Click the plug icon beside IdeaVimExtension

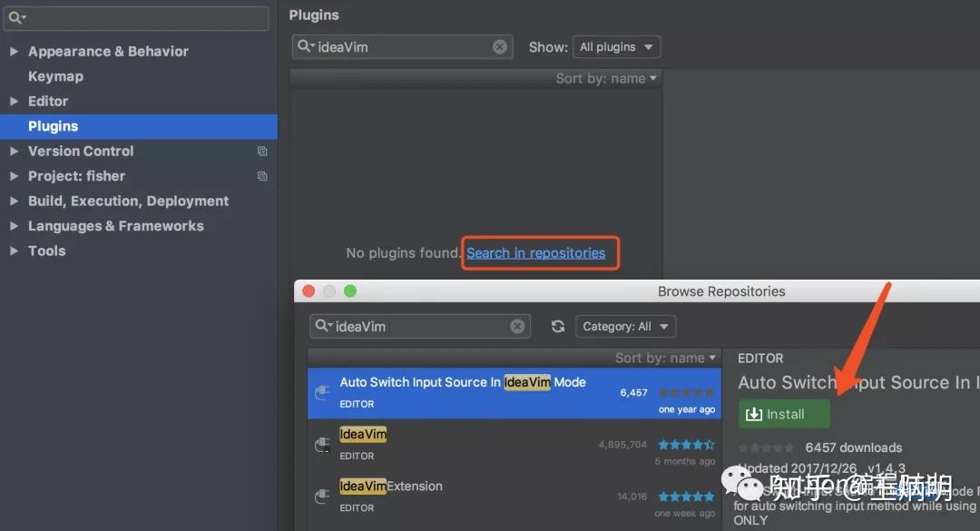pos(322,496)
